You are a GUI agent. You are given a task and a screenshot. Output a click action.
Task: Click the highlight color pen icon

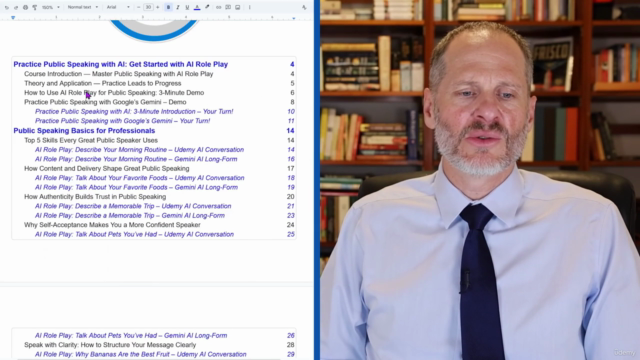pos(207,7)
